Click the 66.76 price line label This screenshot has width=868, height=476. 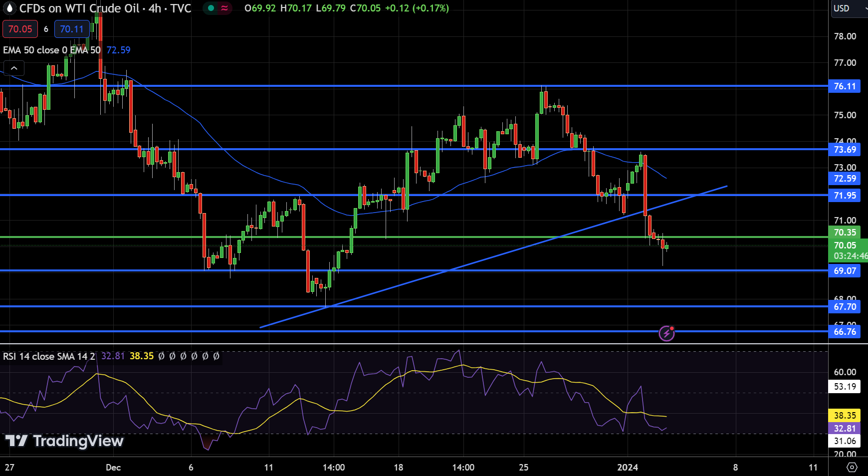click(x=845, y=332)
